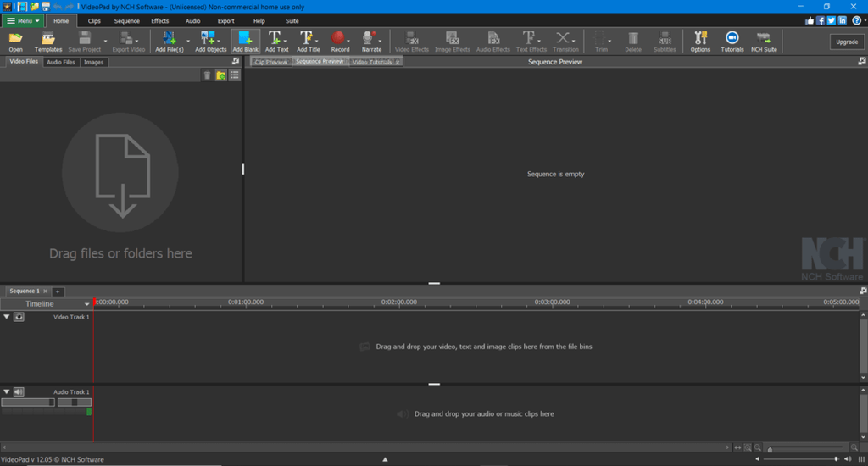Adjust the Audio Track 1 volume slider
The width and height of the screenshot is (868, 466).
(28, 402)
